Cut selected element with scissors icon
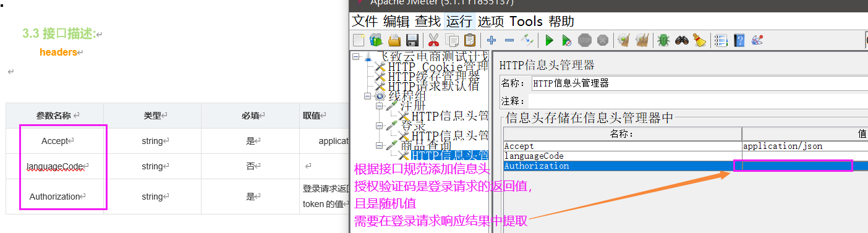This screenshot has width=868, height=233. pos(433,41)
